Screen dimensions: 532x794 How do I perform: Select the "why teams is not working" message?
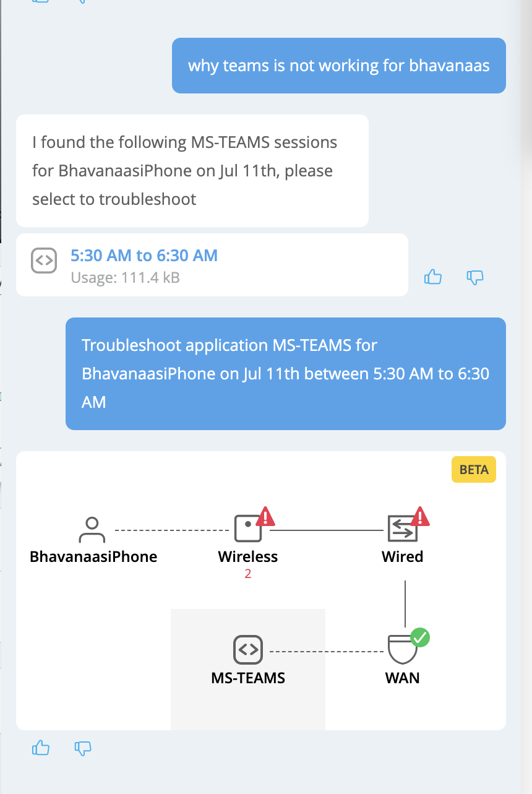click(x=339, y=66)
